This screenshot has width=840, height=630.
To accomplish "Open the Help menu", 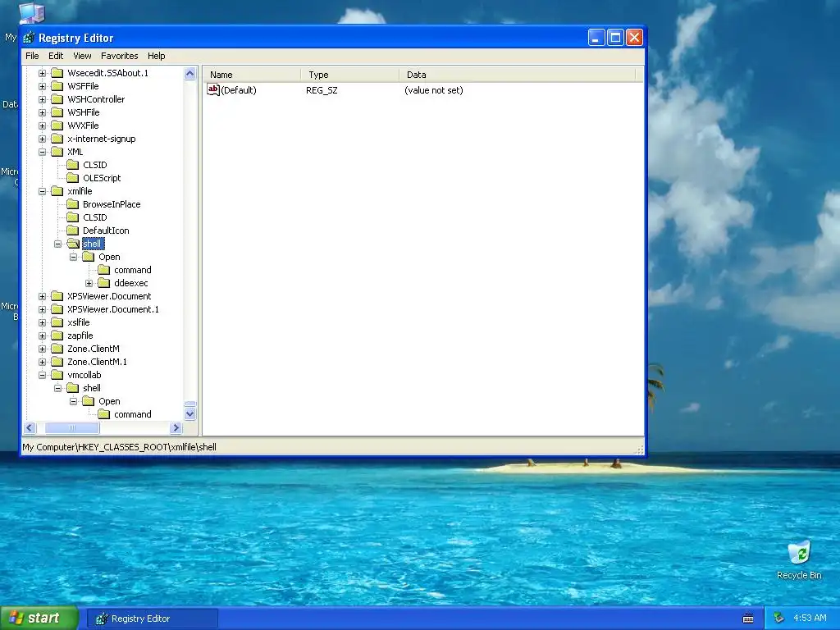I will click(x=157, y=56).
